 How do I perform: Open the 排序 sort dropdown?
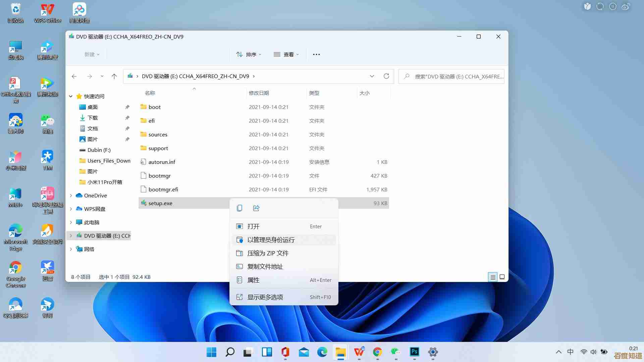[x=249, y=54]
